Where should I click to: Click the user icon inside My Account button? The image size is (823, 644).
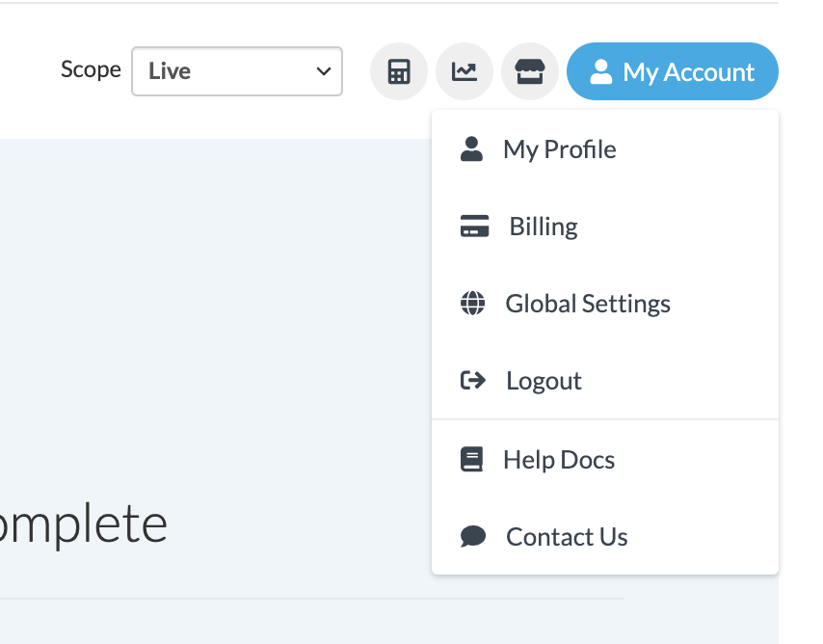point(601,72)
